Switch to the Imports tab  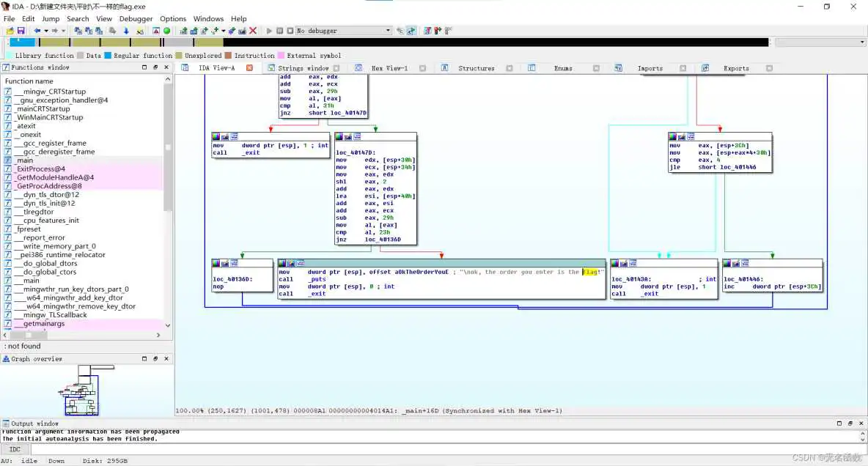pyautogui.click(x=650, y=68)
